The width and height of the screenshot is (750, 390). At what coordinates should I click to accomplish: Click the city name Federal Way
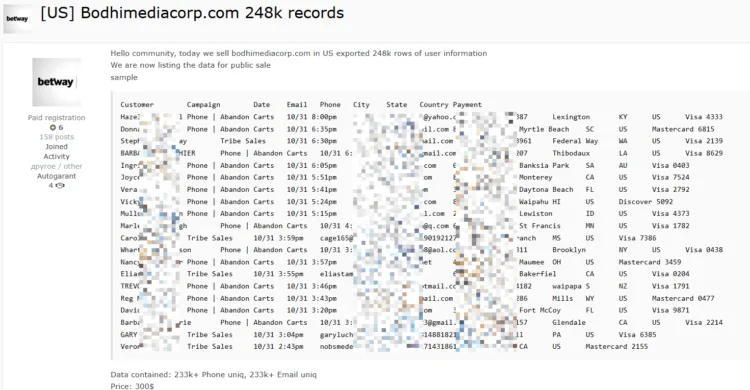pos(575,141)
